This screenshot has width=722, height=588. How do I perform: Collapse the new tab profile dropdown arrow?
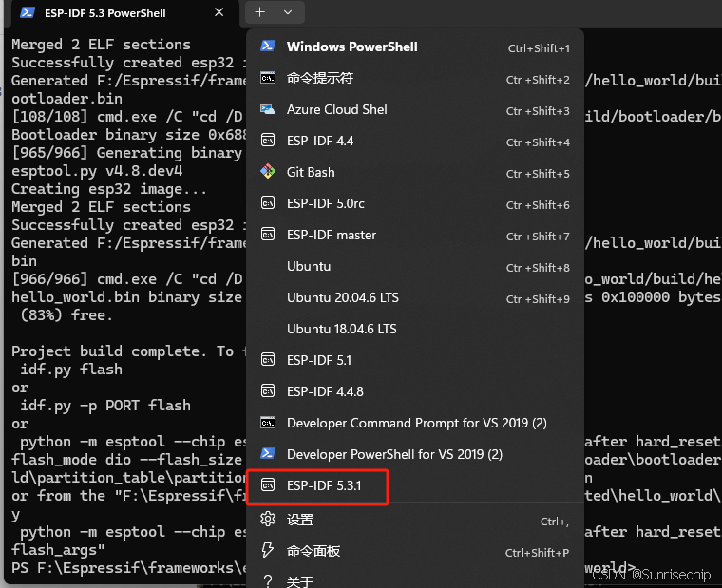click(289, 12)
